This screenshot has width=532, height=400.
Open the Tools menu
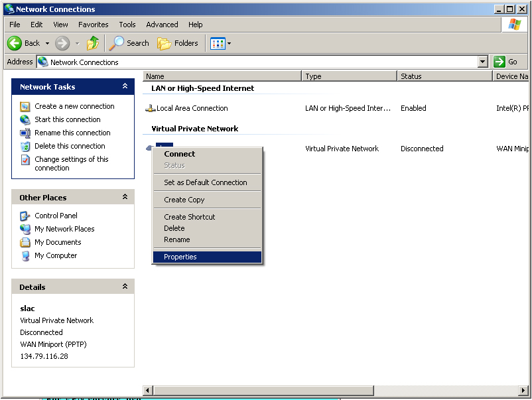(127, 25)
